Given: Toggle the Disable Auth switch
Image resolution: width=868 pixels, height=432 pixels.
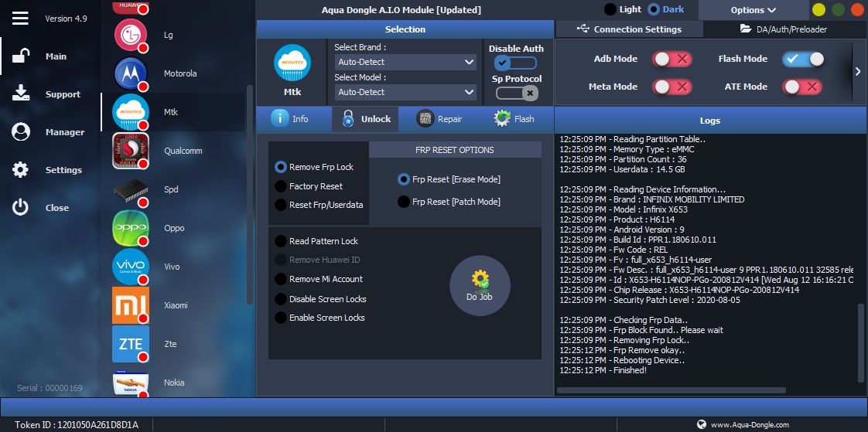Looking at the screenshot, I should pyautogui.click(x=516, y=63).
